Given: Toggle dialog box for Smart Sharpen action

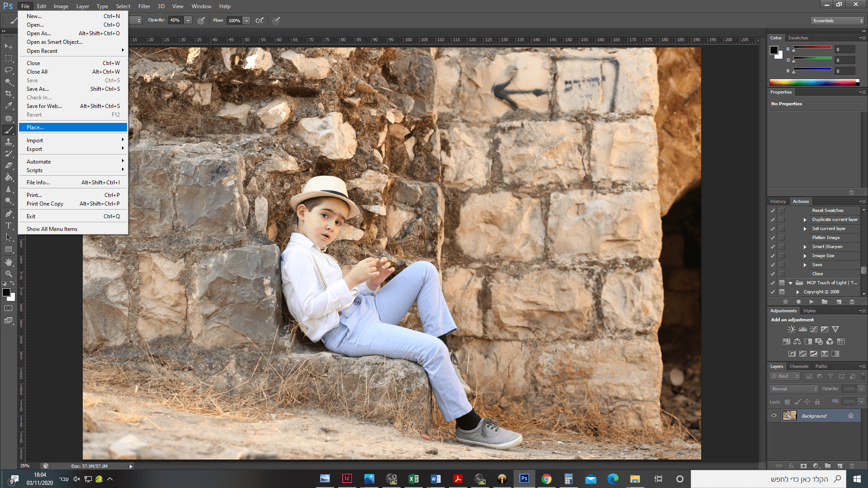Looking at the screenshot, I should (x=782, y=247).
